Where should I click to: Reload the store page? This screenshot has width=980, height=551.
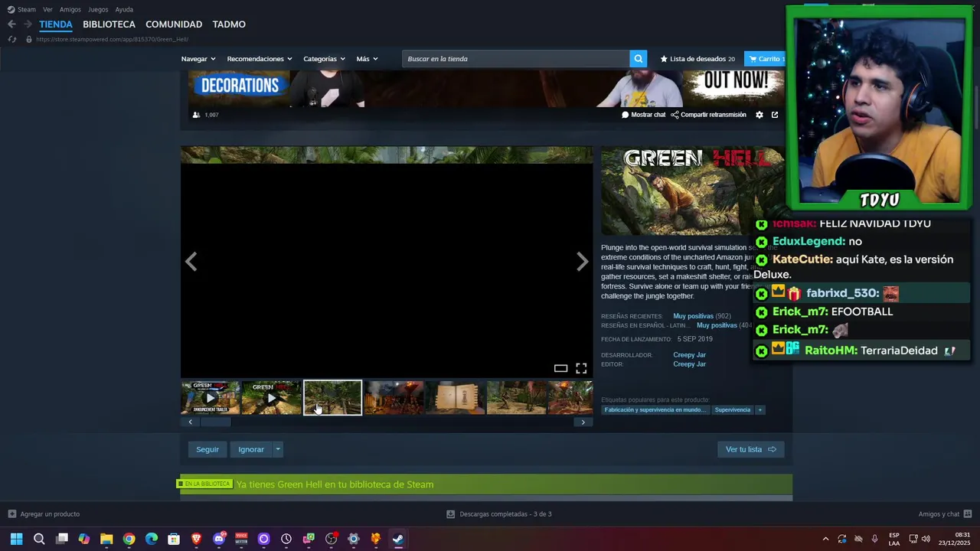click(11, 39)
